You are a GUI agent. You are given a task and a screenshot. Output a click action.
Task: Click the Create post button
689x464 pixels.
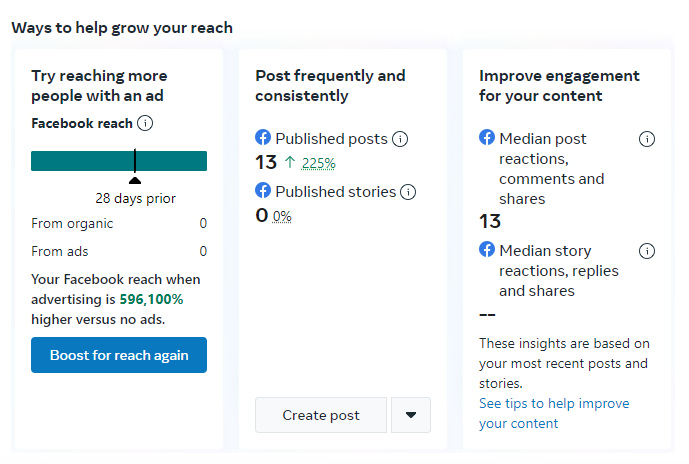(320, 415)
